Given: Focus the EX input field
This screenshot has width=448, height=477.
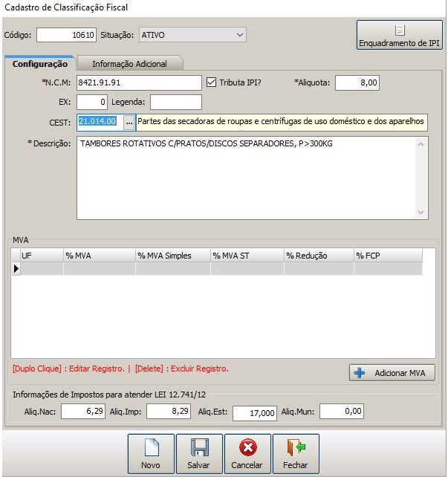Looking at the screenshot, I should tap(92, 102).
